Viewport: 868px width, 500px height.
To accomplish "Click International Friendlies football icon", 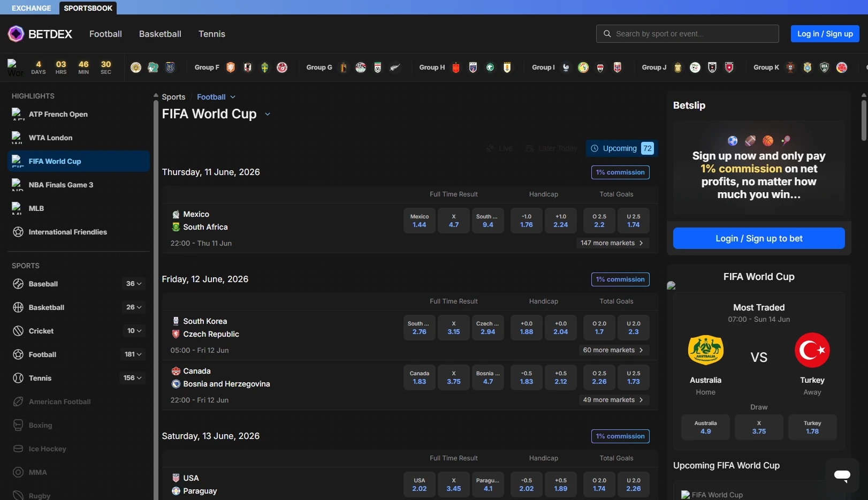I will click(x=18, y=232).
